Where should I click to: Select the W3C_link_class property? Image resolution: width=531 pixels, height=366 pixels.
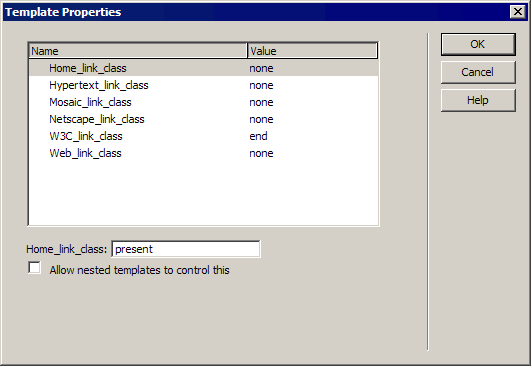click(204, 136)
